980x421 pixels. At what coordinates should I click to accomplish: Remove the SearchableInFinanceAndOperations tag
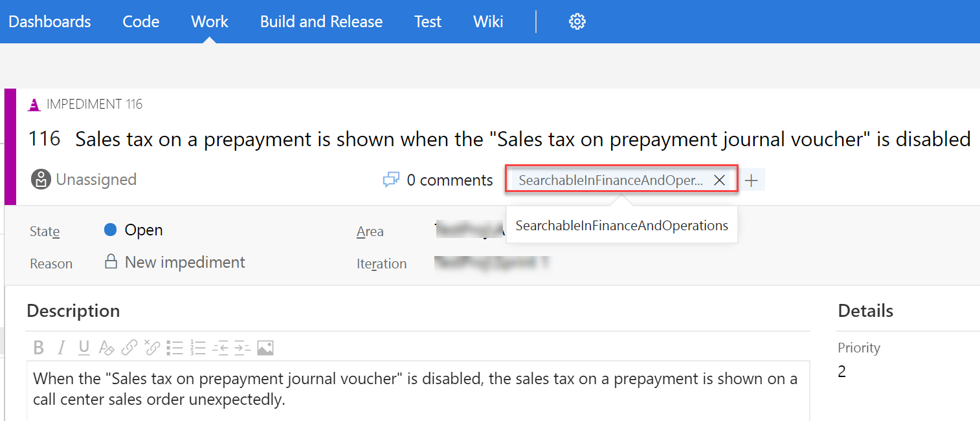[x=719, y=180]
